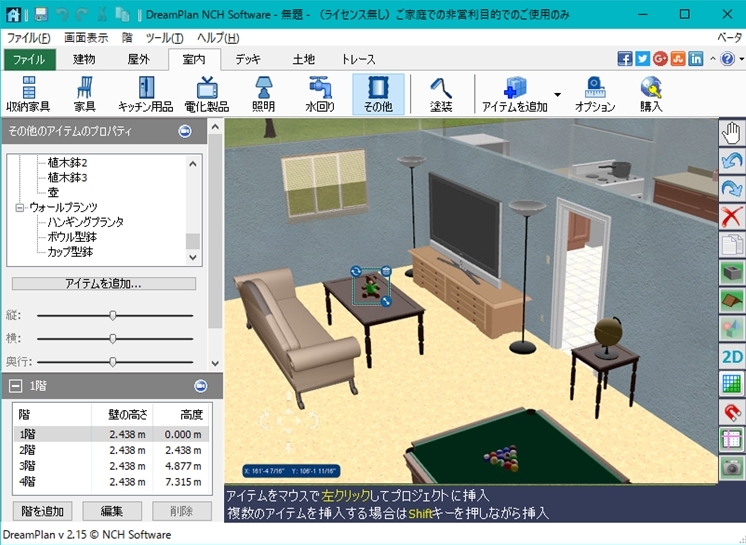Open the 階 menu
The width and height of the screenshot is (746, 545).
[127, 38]
